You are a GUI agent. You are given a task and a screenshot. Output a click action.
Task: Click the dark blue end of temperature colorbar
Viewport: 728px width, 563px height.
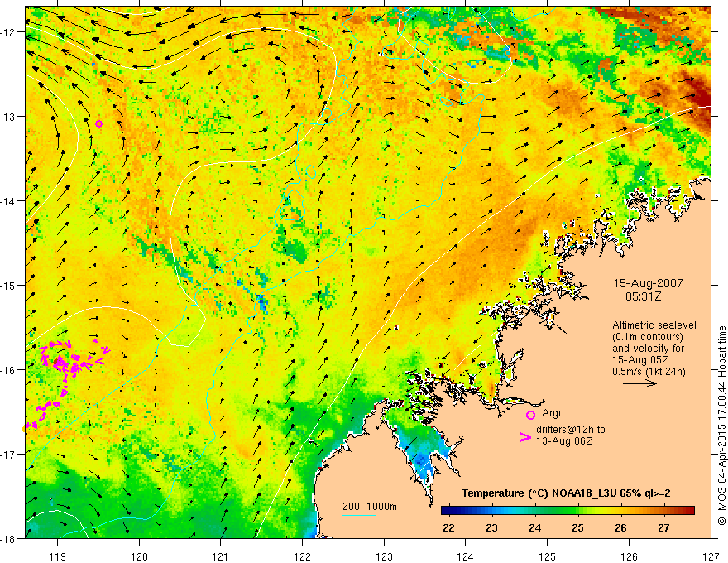(447, 511)
